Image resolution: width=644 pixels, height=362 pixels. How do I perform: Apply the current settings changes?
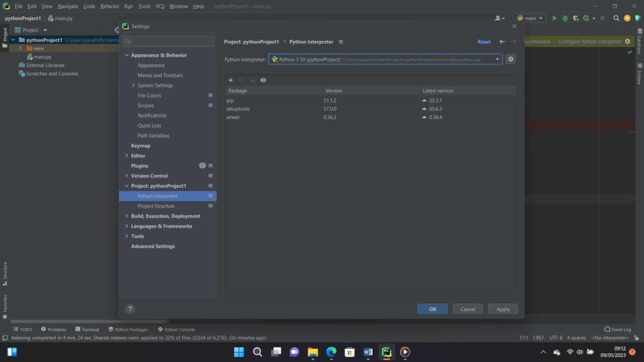point(502,309)
